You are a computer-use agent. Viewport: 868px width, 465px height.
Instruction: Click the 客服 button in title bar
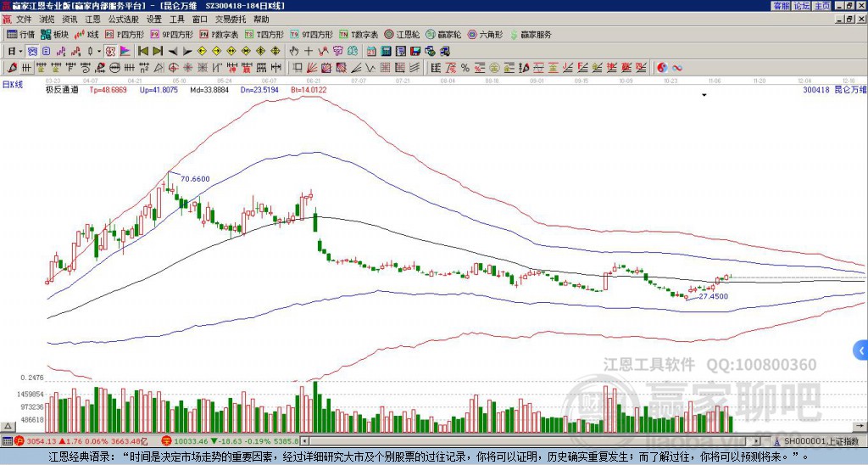782,6
